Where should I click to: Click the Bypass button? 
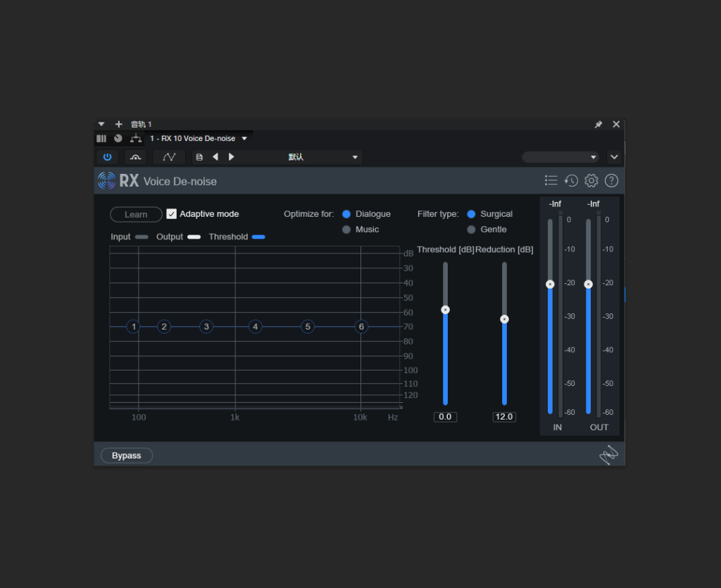pyautogui.click(x=127, y=455)
